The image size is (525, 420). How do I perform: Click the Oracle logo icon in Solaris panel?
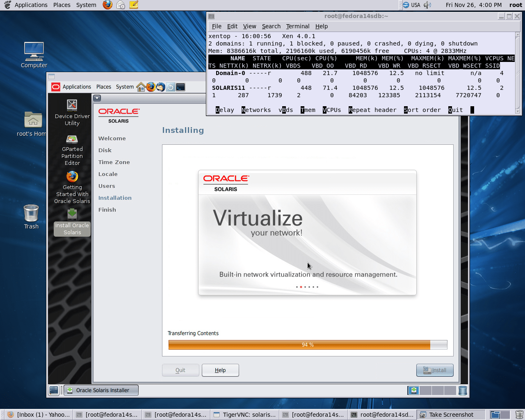[56, 87]
